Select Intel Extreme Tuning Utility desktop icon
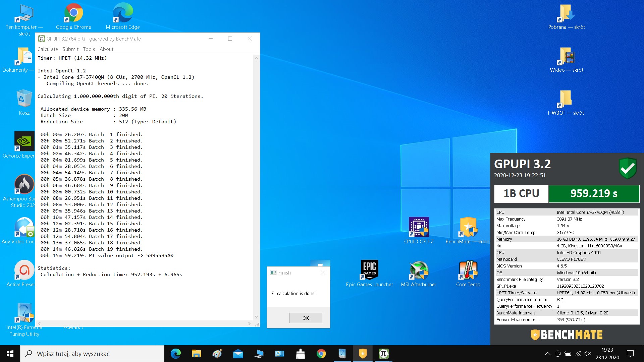This screenshot has width=644, height=362. pyautogui.click(x=24, y=320)
